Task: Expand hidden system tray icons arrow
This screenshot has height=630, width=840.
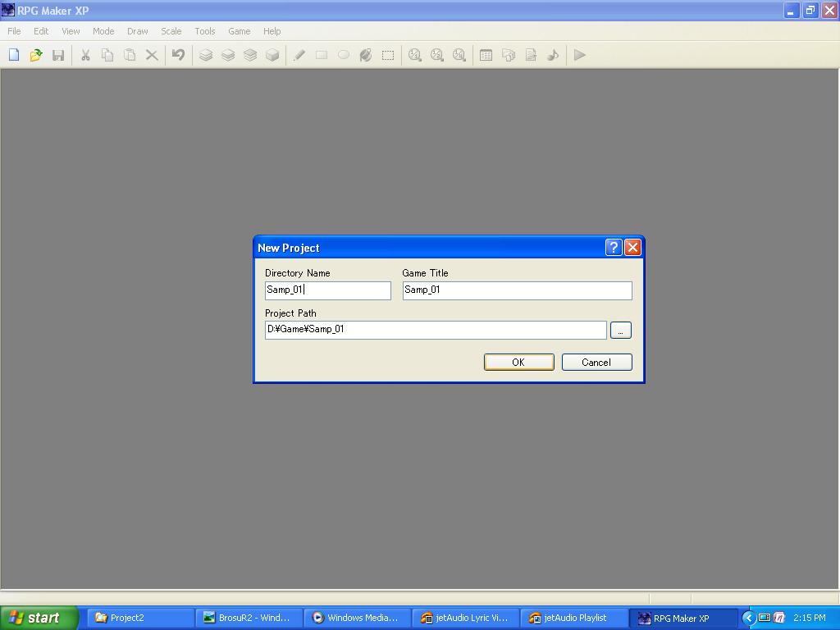Action: click(748, 618)
